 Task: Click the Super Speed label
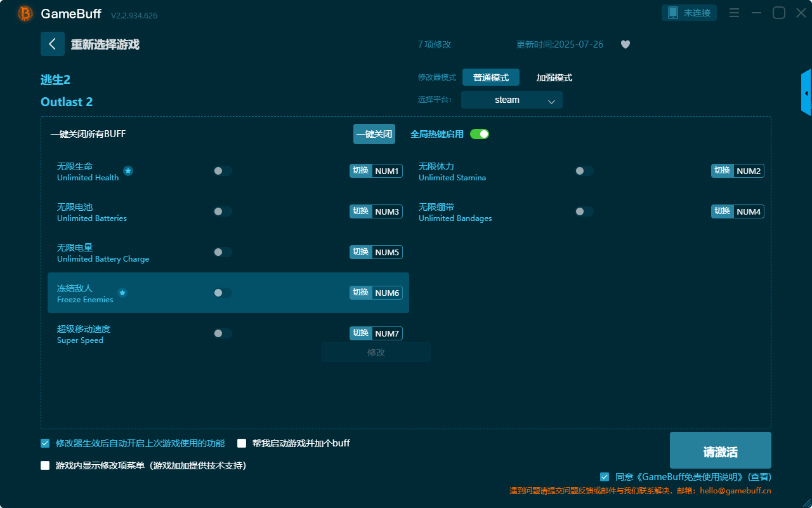tap(80, 340)
